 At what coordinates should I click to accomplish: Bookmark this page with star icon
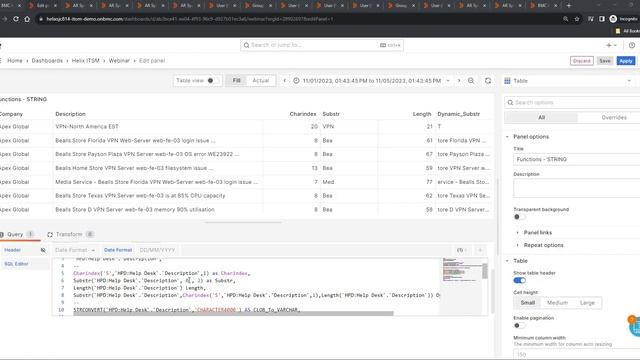(x=577, y=19)
